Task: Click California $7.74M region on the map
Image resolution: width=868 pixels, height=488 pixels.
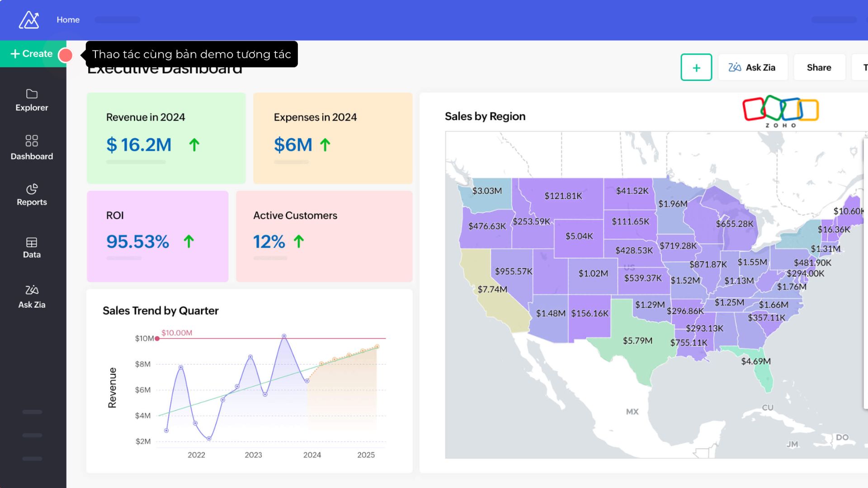Action: 493,290
